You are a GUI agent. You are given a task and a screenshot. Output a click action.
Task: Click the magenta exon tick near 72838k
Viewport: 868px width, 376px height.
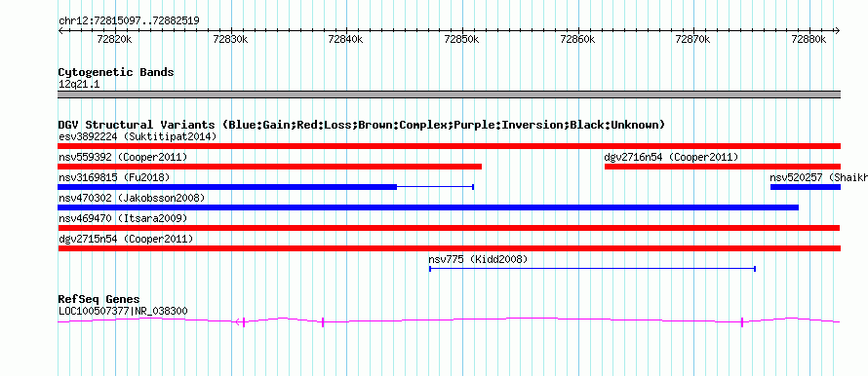tap(323, 321)
